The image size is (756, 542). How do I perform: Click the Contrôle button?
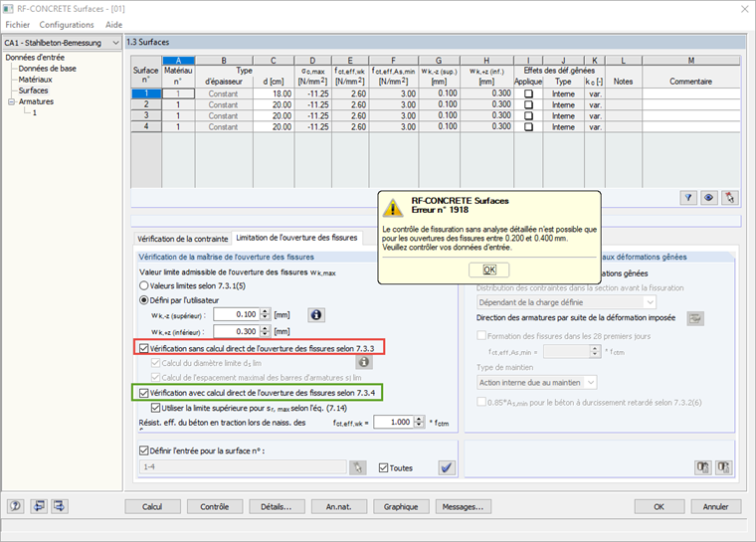click(x=215, y=507)
